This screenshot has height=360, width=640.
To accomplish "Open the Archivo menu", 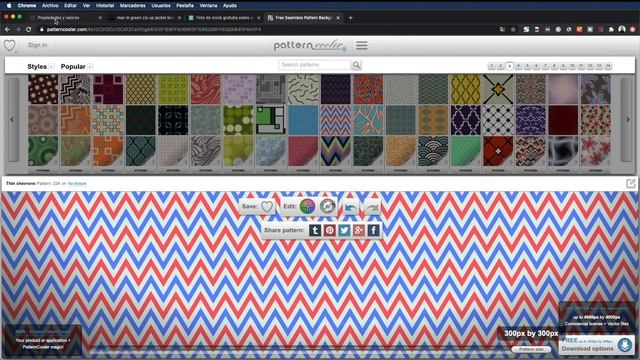I will [50, 6].
